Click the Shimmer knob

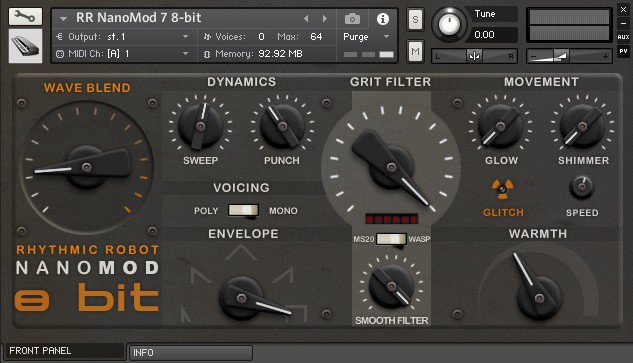coord(582,126)
